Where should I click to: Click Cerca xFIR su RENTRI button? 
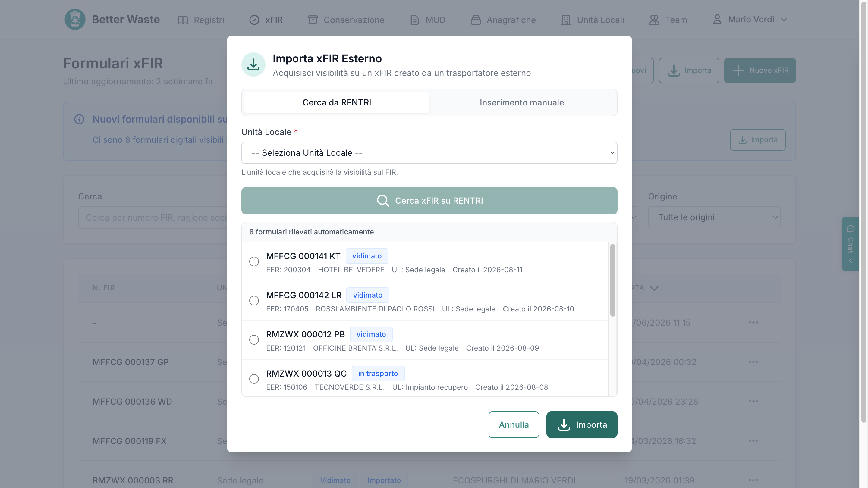pos(429,201)
